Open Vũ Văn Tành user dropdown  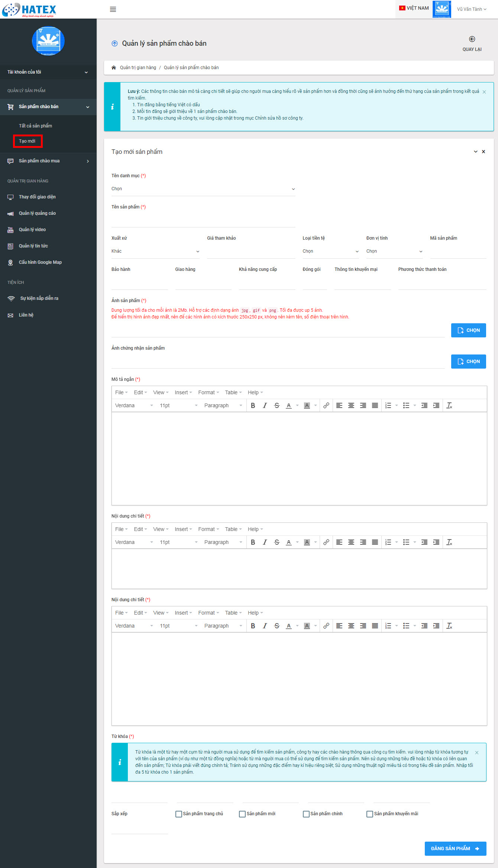tap(472, 9)
